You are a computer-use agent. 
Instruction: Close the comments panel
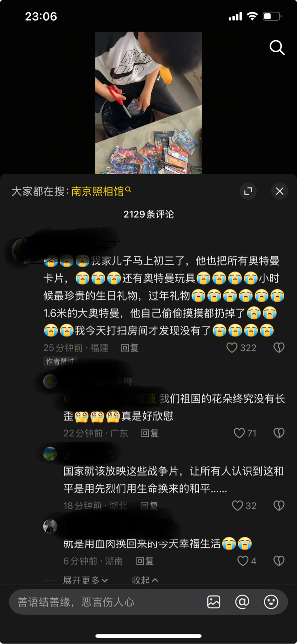click(x=280, y=191)
